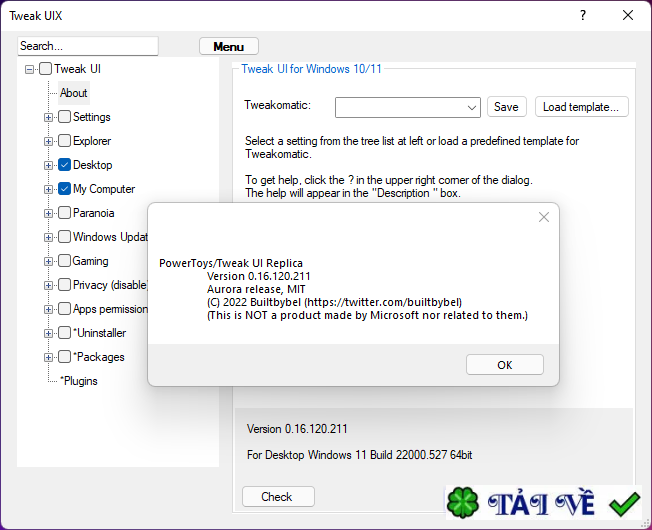This screenshot has width=652, height=530.
Task: Click OK in the about dialog
Action: 504,365
